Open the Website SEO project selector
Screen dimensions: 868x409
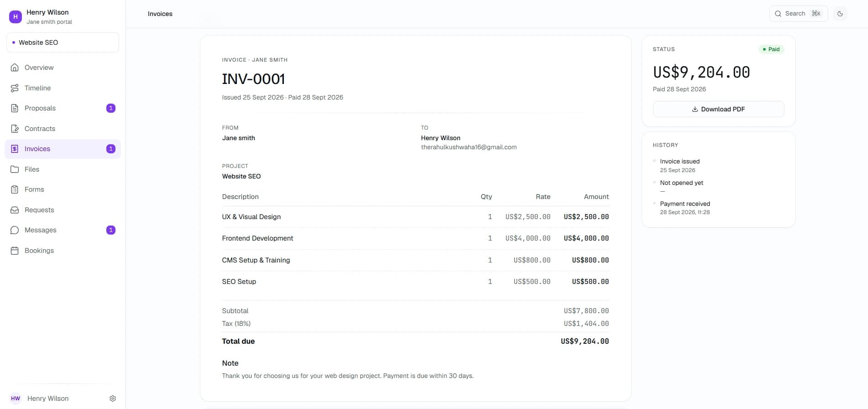pyautogui.click(x=63, y=42)
